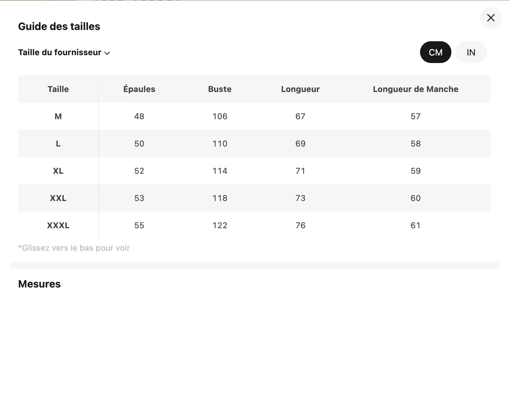Select the L size row label
This screenshot has height=420, width=510.
(58, 144)
